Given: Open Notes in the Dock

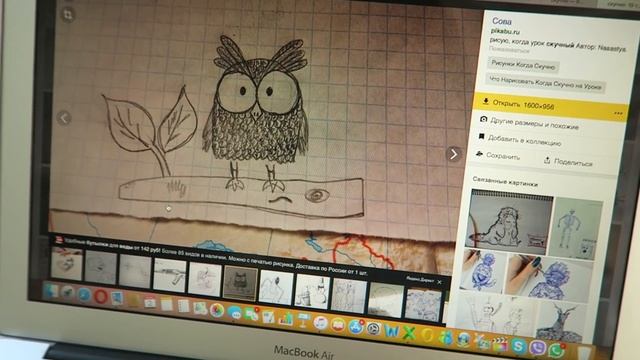Looking at the screenshot, I should 167,304.
